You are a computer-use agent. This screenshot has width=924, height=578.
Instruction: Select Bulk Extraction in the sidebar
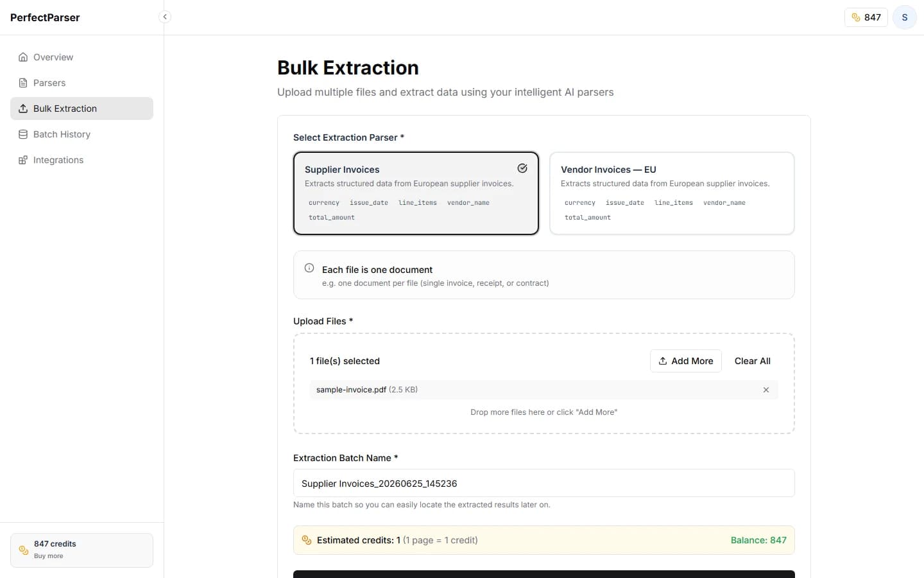[x=81, y=109]
